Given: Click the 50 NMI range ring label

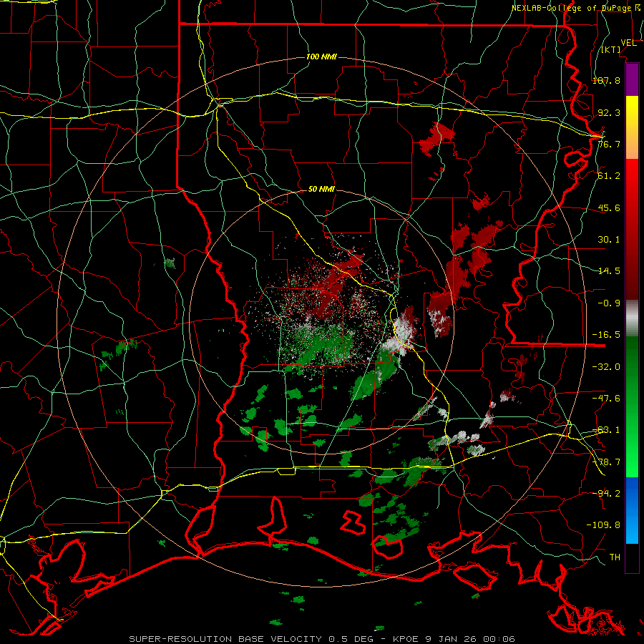Looking at the screenshot, I should click(321, 189).
